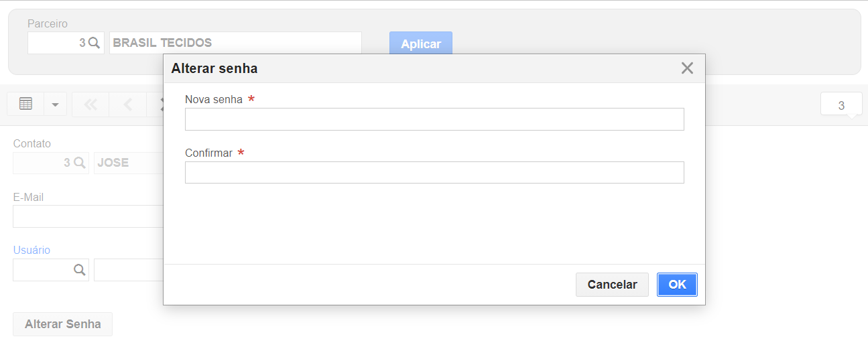Click the Confirmar password field

point(434,172)
